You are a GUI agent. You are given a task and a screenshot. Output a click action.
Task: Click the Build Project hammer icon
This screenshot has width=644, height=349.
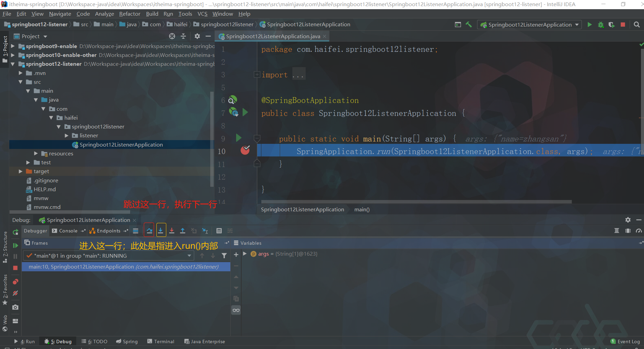click(469, 25)
